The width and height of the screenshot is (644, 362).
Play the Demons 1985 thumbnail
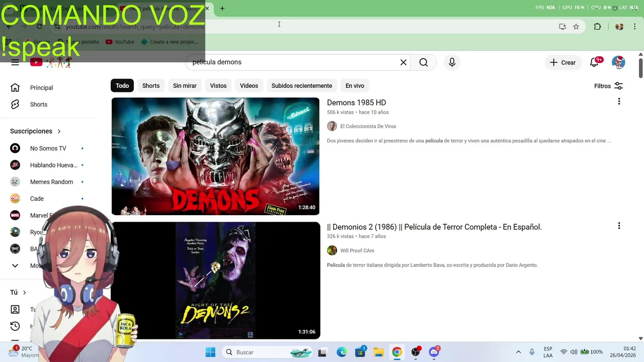point(215,156)
